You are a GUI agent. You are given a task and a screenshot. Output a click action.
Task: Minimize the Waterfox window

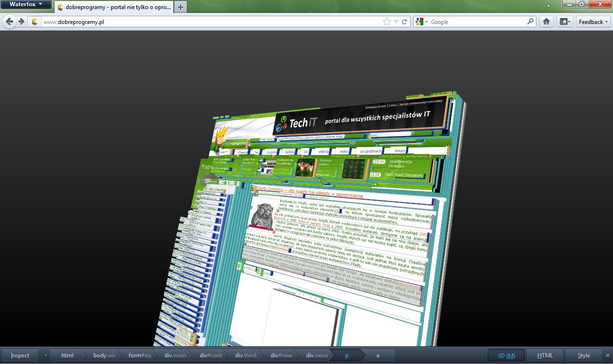[569, 4]
